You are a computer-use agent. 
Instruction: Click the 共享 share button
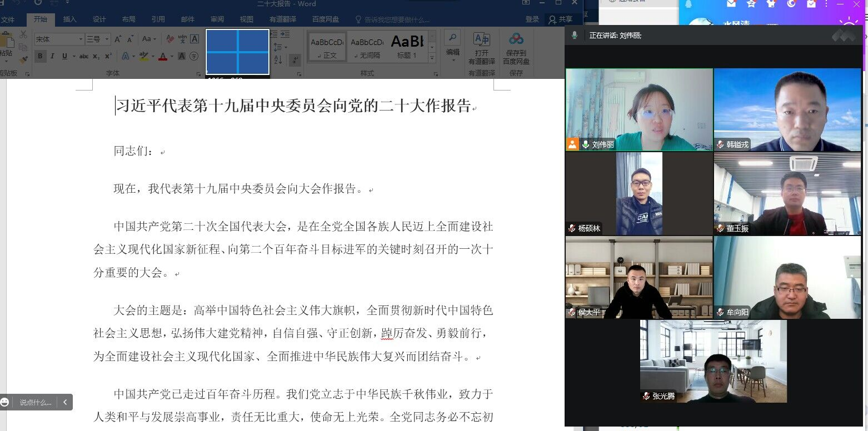pyautogui.click(x=560, y=19)
